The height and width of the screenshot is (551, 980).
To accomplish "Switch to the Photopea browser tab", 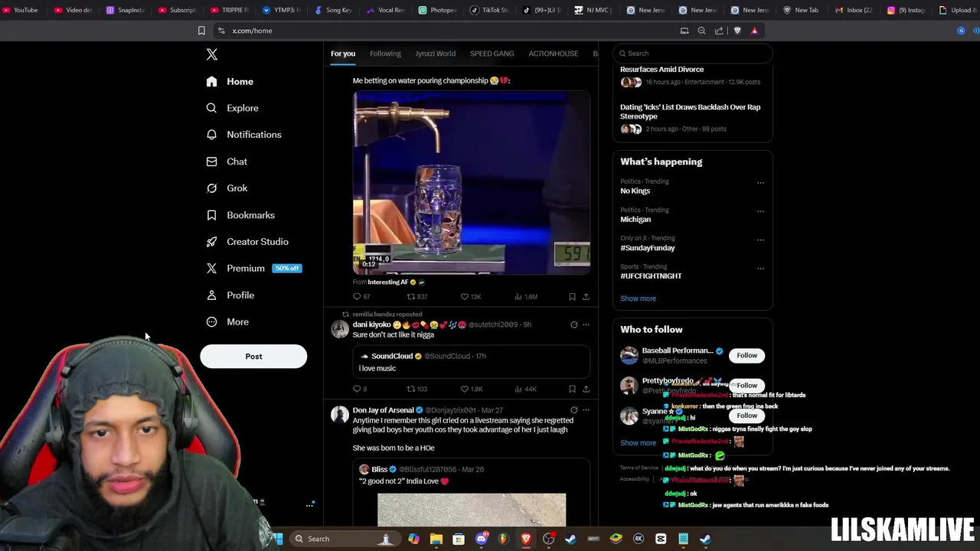I will pos(438,10).
